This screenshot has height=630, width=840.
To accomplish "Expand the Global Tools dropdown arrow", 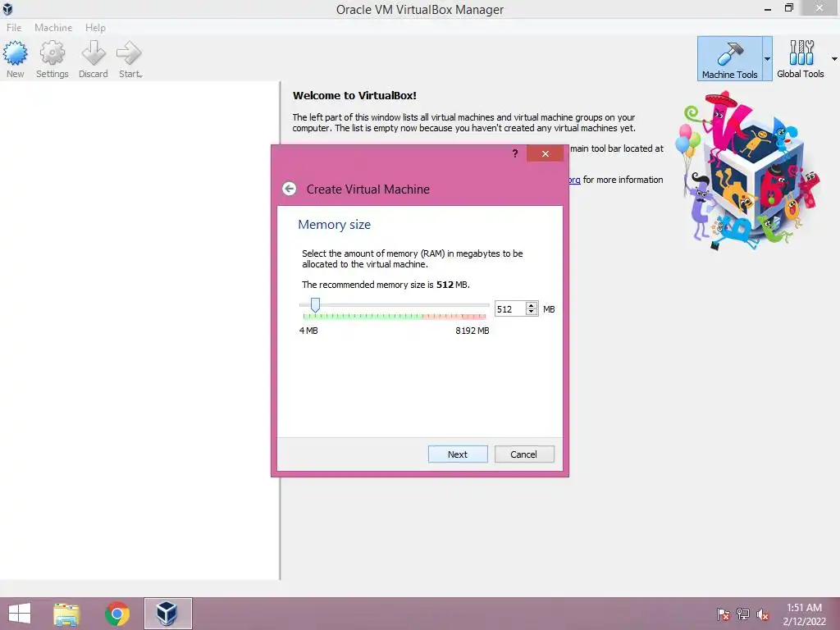I will (x=834, y=59).
